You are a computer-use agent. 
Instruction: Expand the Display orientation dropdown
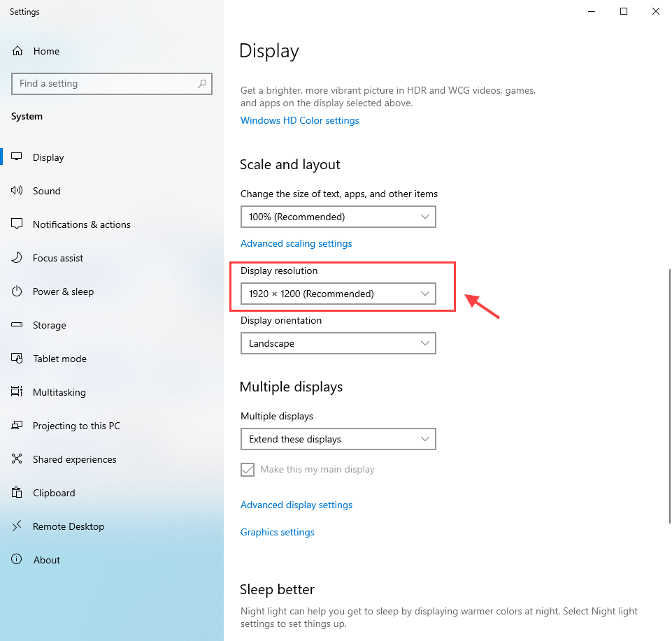(338, 344)
